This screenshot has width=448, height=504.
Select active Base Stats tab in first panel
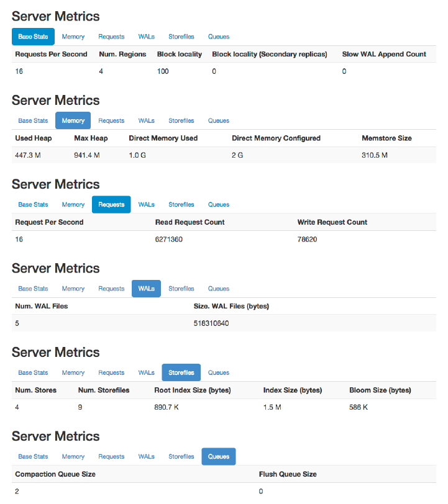point(33,37)
